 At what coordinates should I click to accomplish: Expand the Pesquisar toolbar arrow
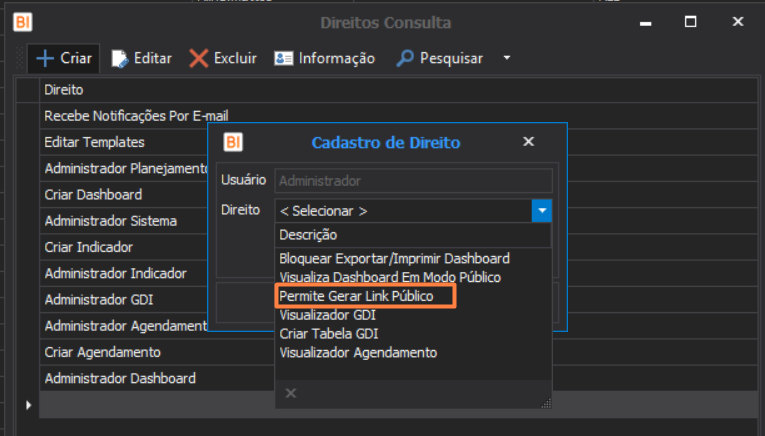pos(506,59)
